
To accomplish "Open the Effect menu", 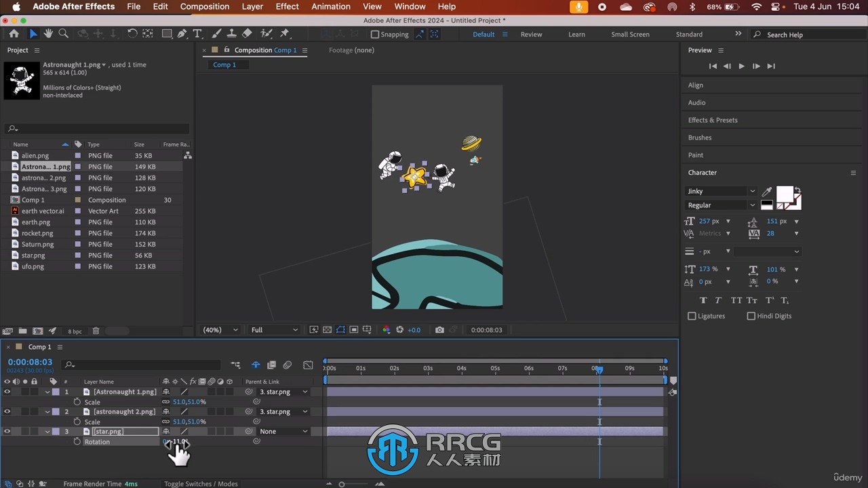I will coord(287,6).
